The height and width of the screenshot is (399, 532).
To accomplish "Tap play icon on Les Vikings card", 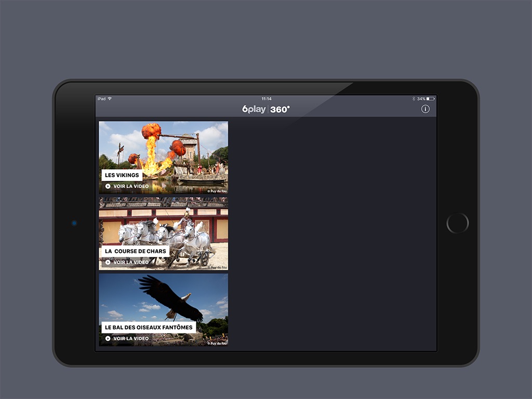I will pos(108,187).
